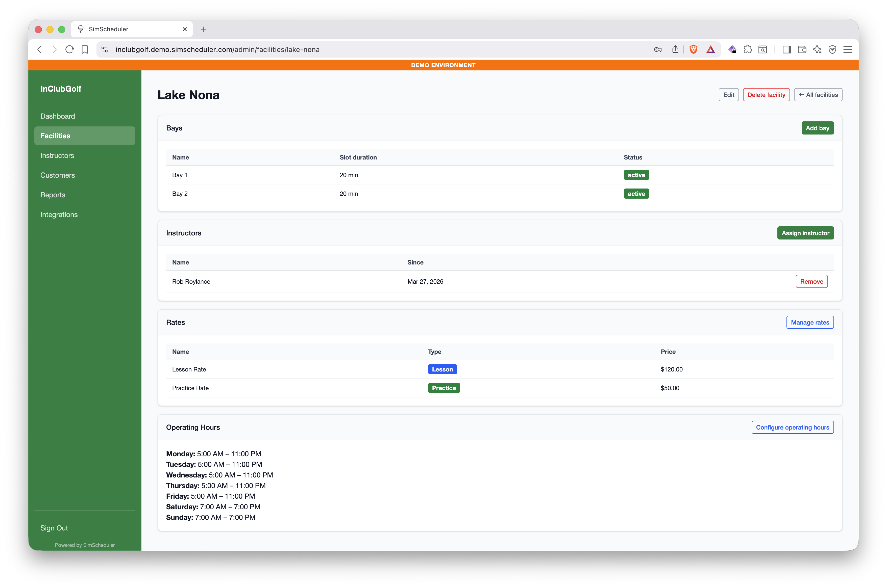Go back with the browser arrow
Screen dimensions: 887x588
click(40, 49)
